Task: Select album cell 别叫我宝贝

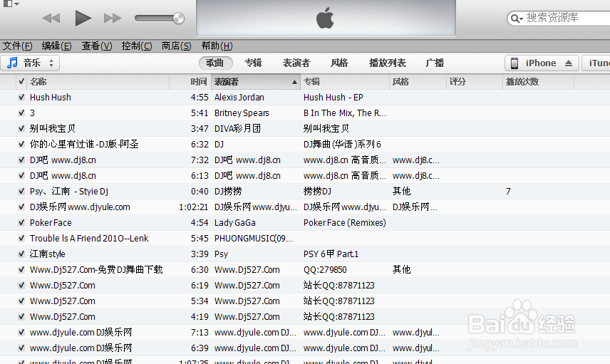Action: click(326, 128)
